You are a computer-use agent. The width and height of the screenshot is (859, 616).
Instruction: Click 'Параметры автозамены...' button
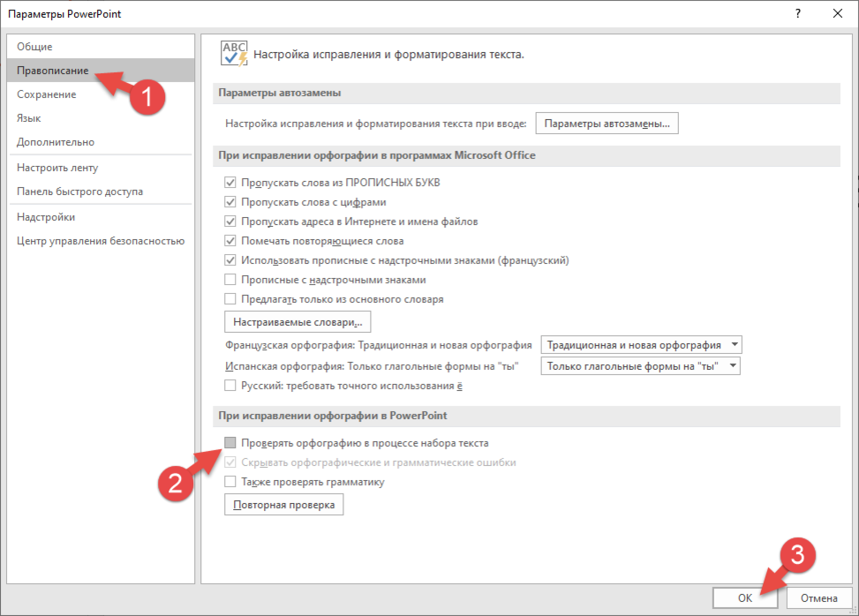coord(607,124)
